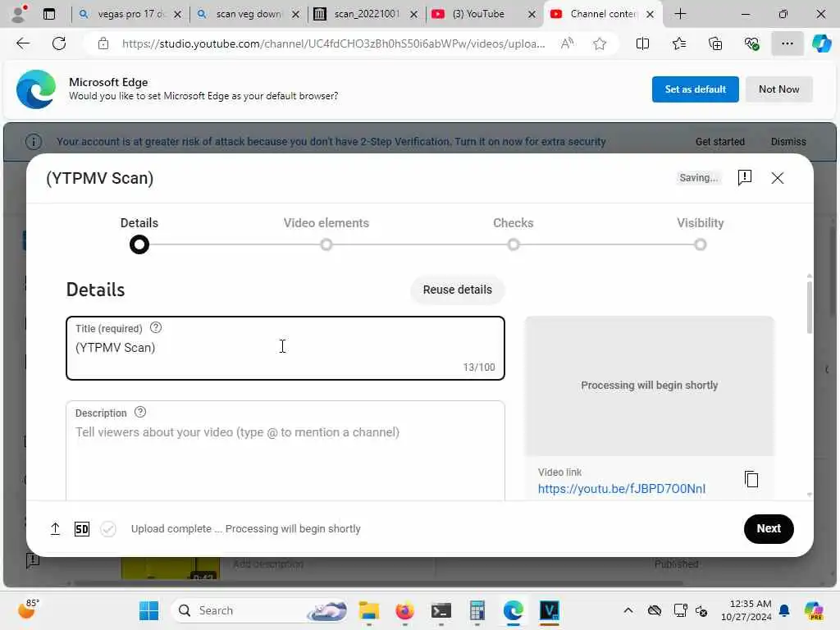The image size is (840, 630).
Task: Click the dialog vertical scrollbar
Action: click(809, 307)
